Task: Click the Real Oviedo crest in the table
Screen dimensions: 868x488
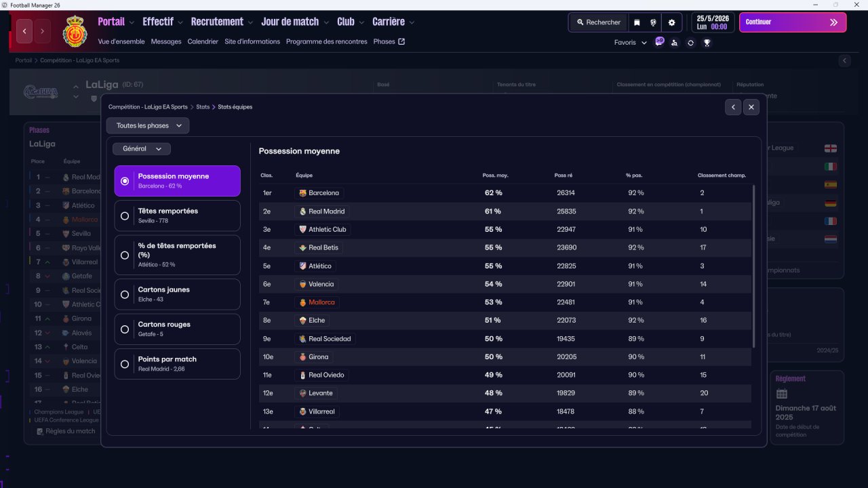Action: [302, 375]
